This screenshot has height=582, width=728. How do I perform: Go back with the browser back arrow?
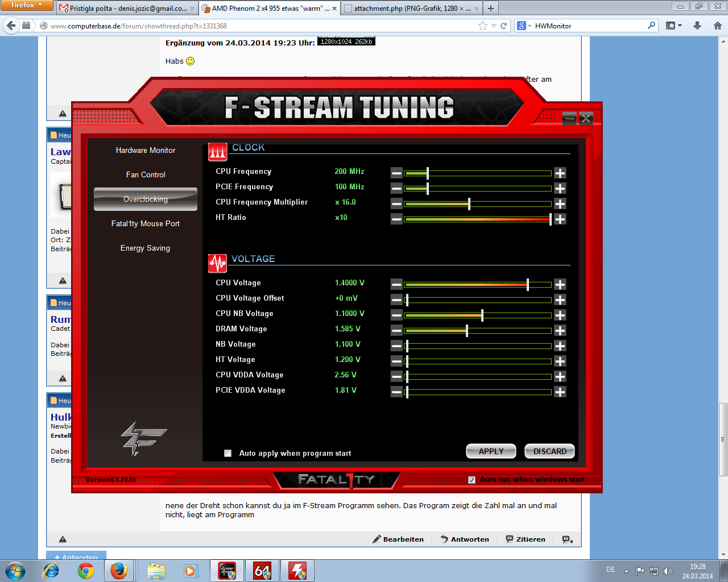click(x=11, y=26)
